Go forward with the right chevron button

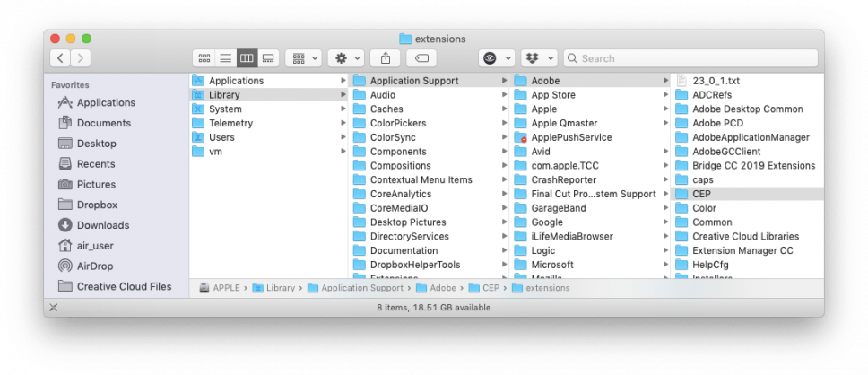click(81, 58)
